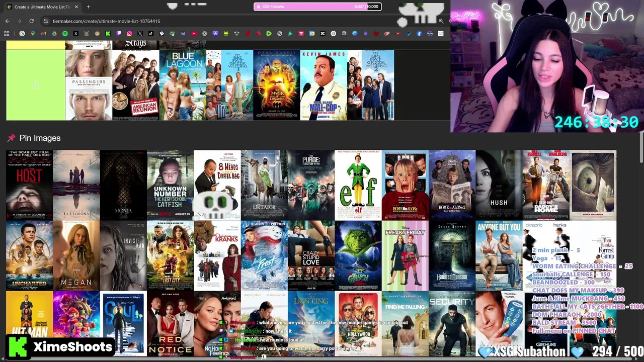Close the Create a Ultimate Movie List tab
Screen dimensions: 644x362
[76, 7]
